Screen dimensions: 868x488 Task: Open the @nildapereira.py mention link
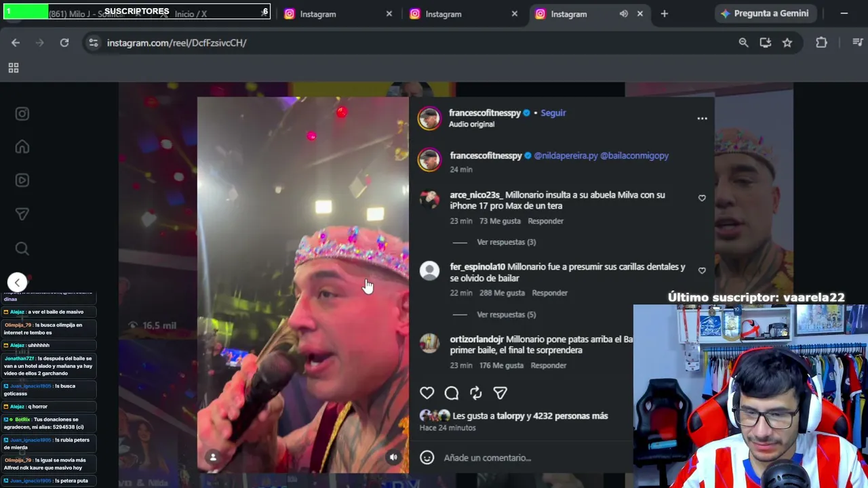tap(566, 155)
